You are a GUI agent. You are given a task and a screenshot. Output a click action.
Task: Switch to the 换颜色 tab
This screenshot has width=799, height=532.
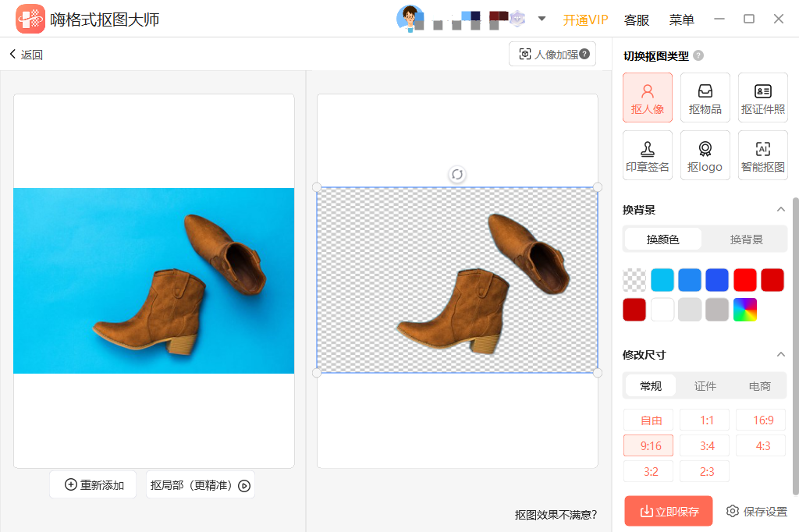pos(663,239)
